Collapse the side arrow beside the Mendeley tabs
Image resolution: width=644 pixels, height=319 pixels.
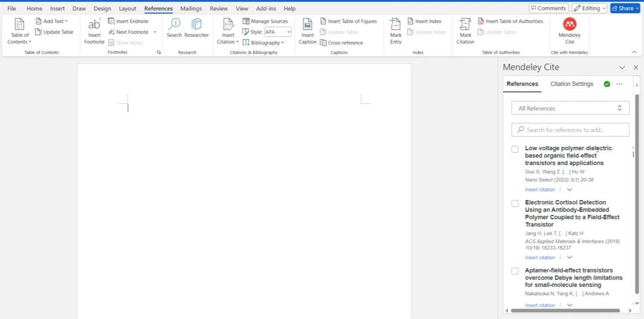(x=637, y=85)
